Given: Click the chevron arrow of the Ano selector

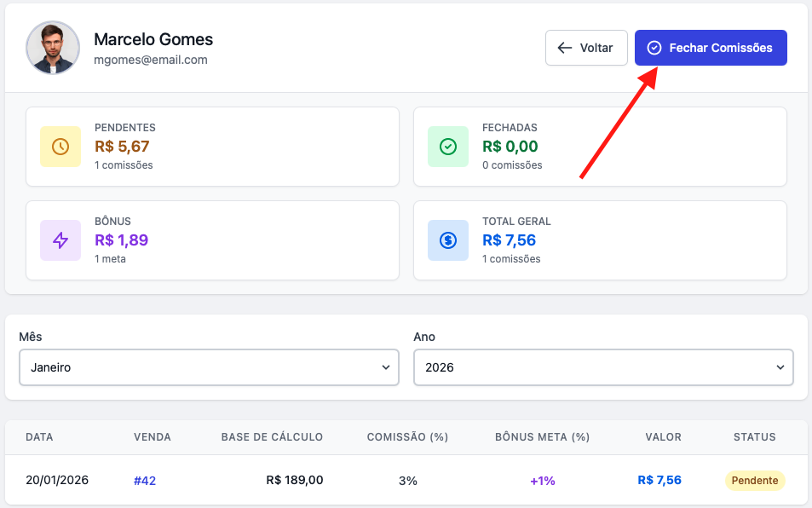Looking at the screenshot, I should click(780, 367).
